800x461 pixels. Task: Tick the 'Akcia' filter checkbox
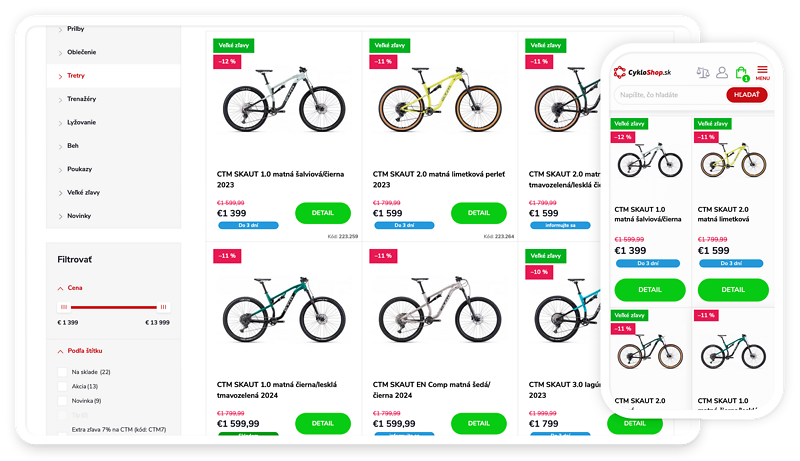63,386
